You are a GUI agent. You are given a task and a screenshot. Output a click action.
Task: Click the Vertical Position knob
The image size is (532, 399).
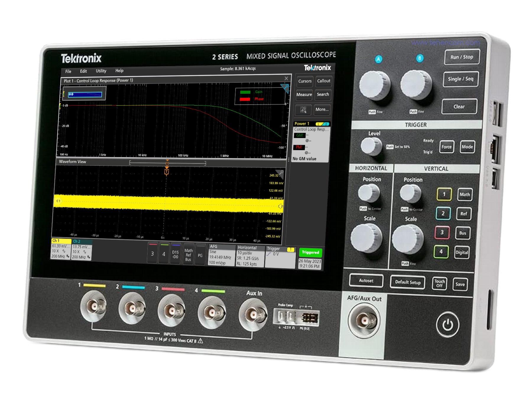click(x=410, y=194)
